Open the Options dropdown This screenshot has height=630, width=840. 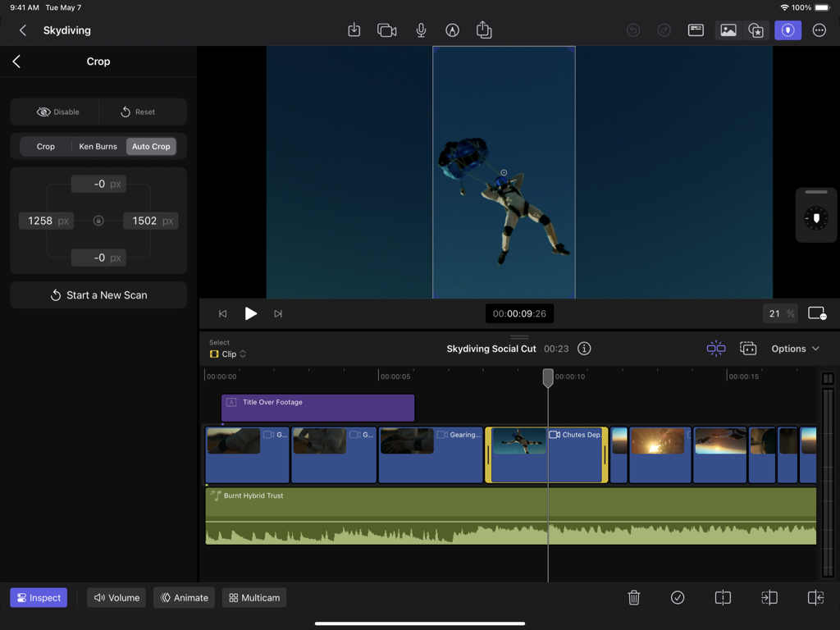point(793,348)
